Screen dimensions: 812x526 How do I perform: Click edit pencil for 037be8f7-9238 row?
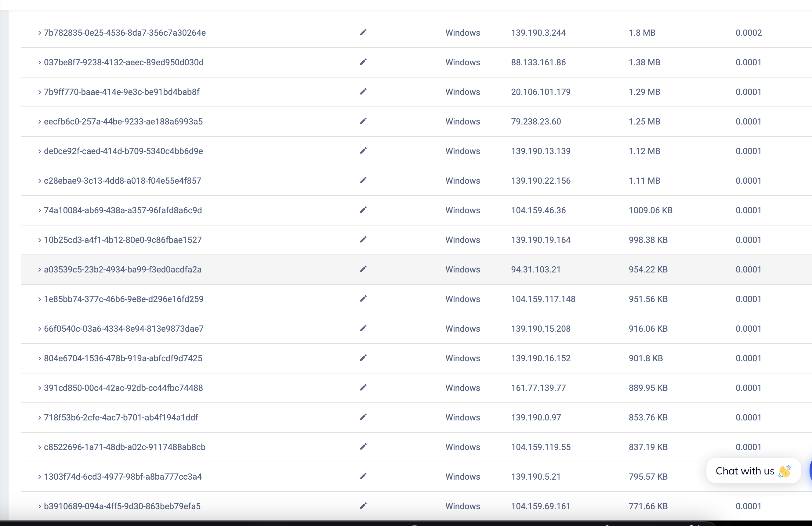(363, 62)
